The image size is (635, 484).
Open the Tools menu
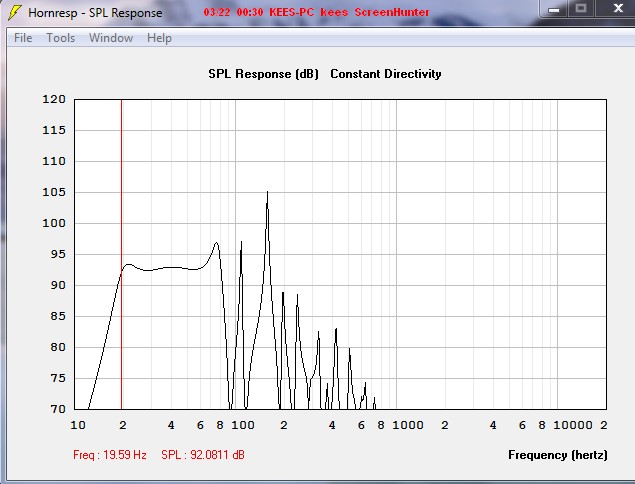tap(60, 38)
